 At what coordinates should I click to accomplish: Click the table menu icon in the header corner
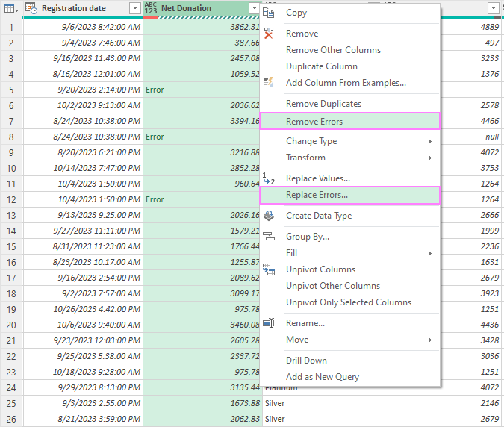point(11,9)
